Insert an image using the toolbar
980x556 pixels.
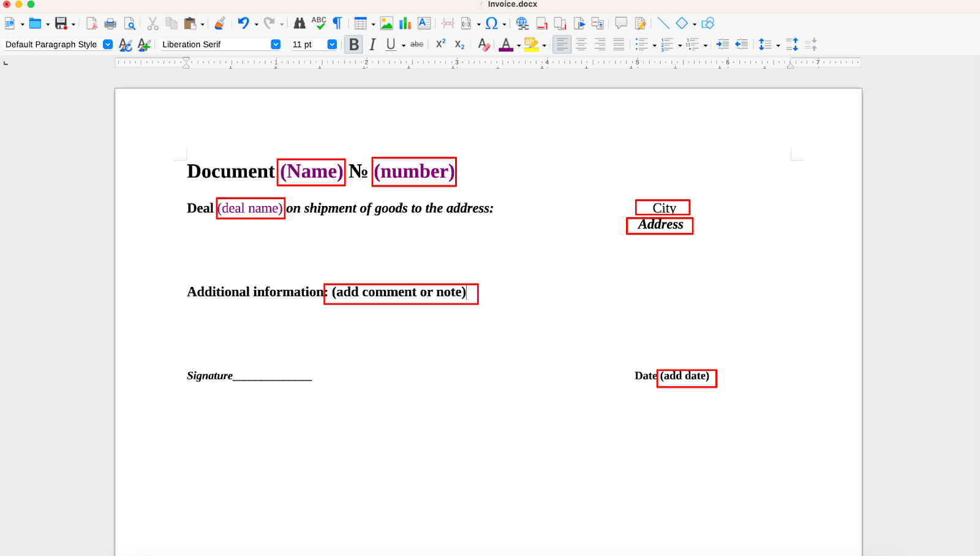[386, 24]
